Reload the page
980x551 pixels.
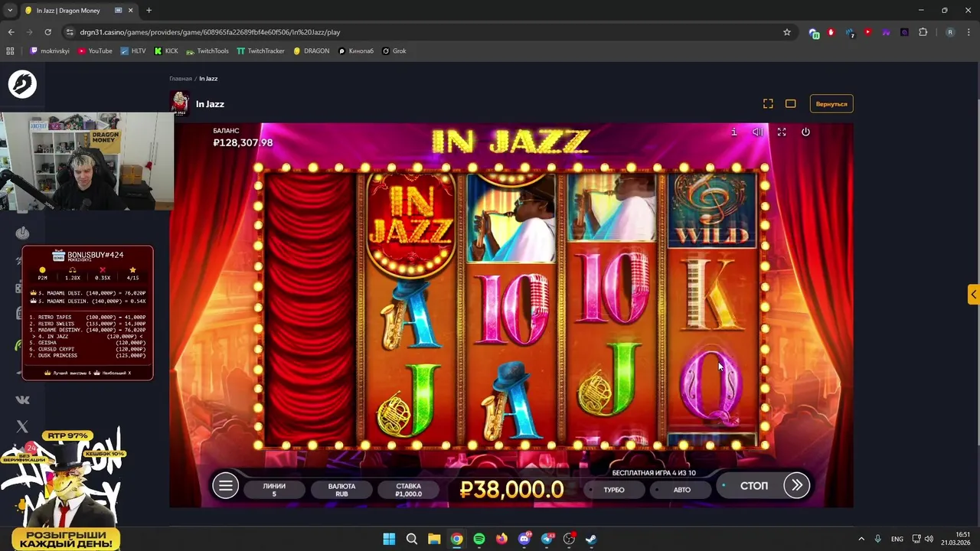coord(47,32)
